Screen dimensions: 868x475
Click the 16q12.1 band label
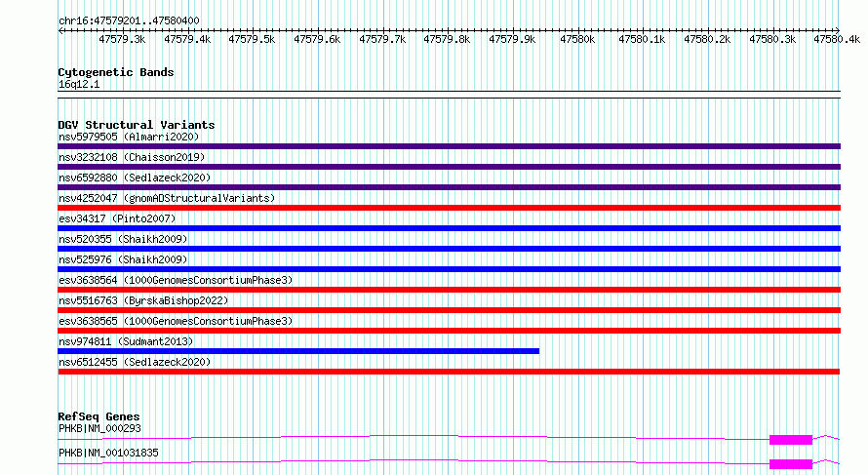tap(79, 84)
